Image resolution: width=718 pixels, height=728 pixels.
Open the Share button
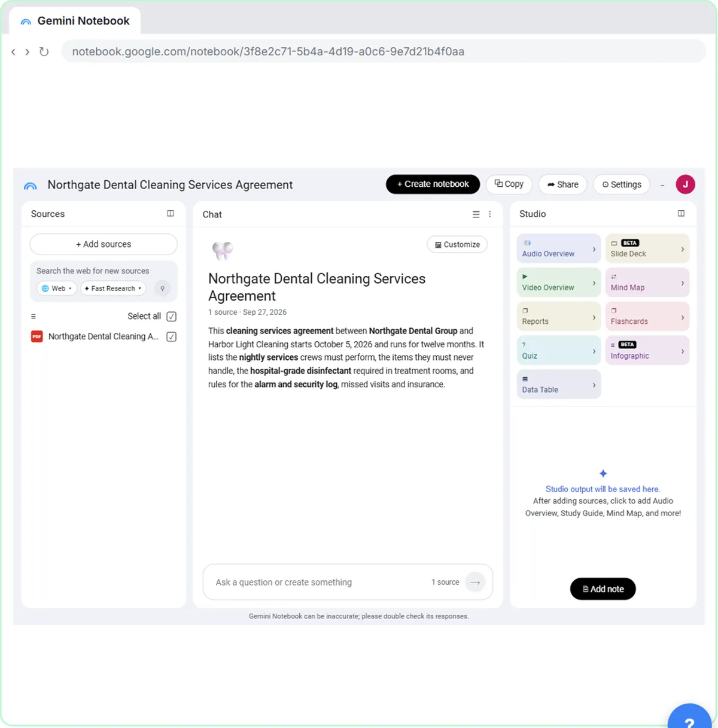(562, 184)
